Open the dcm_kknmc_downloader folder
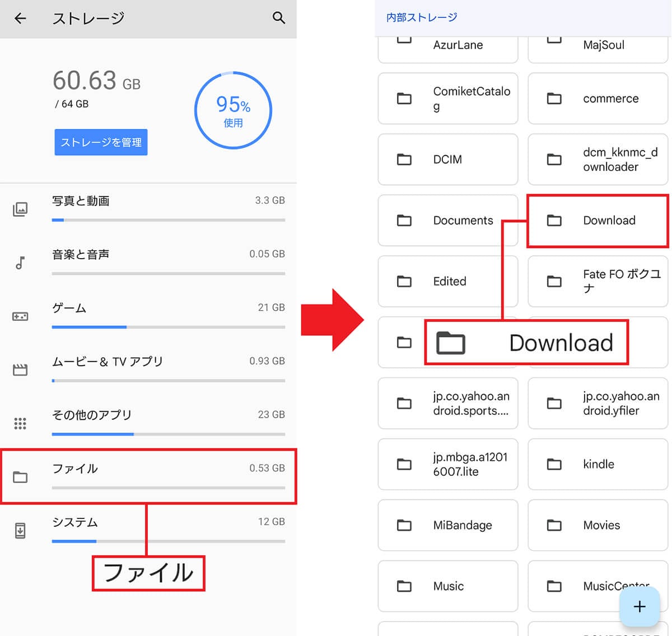 (x=598, y=160)
